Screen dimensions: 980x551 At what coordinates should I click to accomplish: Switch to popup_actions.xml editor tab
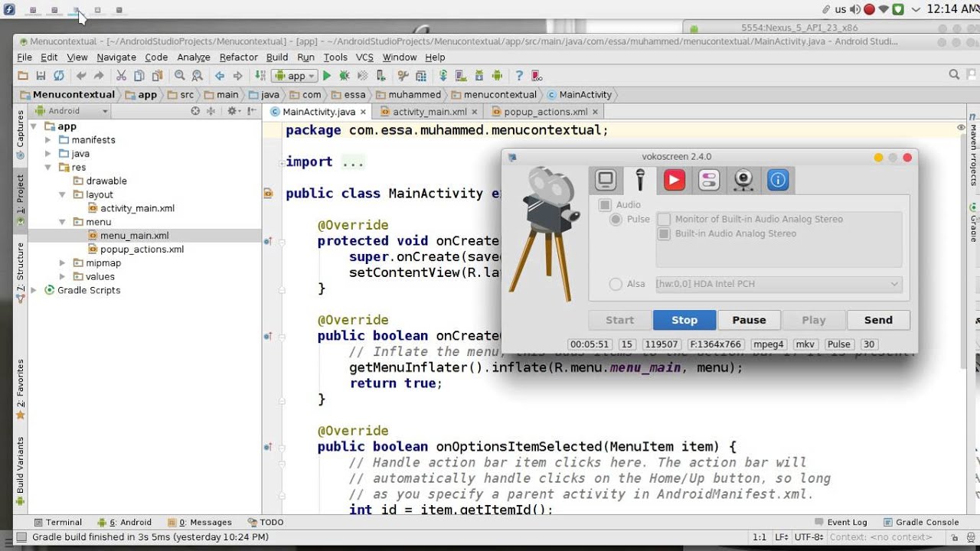coord(546,112)
